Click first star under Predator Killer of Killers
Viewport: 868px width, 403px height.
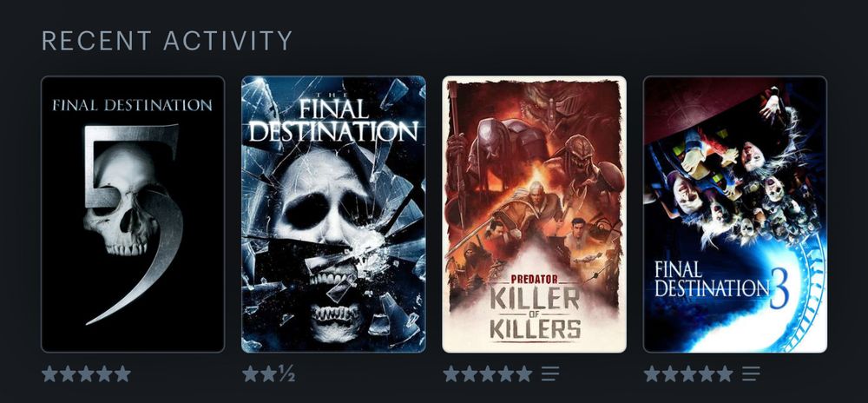pyautogui.click(x=451, y=373)
